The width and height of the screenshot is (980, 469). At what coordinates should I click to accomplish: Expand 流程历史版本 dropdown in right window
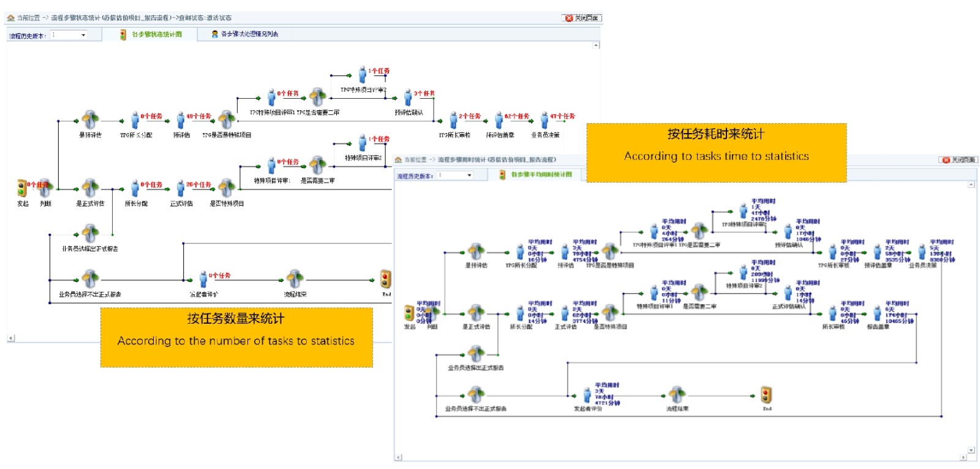[455, 175]
